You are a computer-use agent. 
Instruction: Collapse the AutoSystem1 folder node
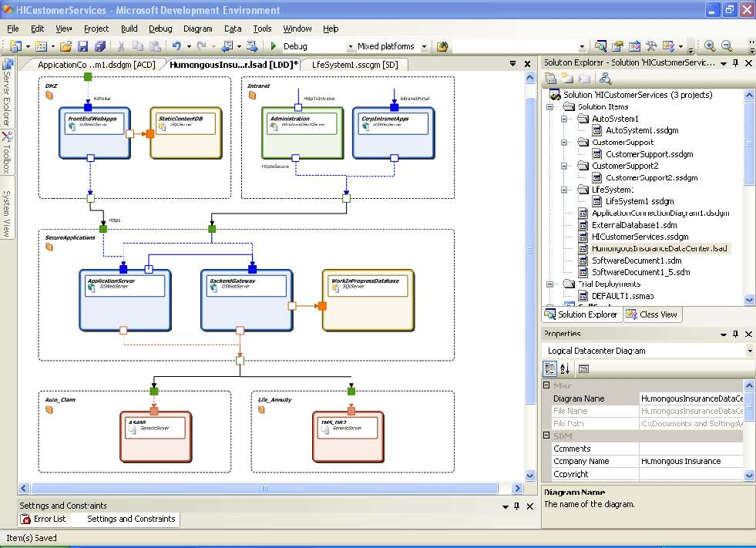(563, 119)
